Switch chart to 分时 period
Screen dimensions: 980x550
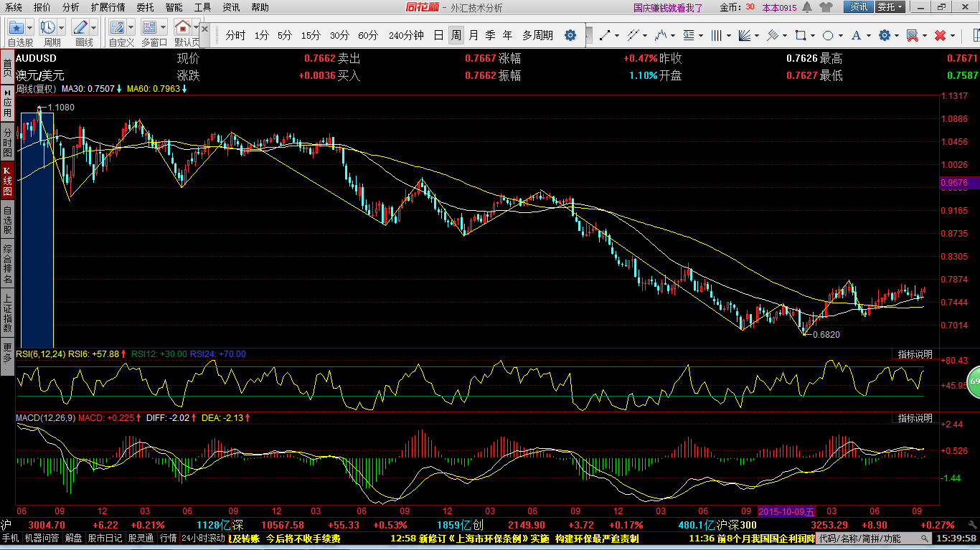[x=235, y=35]
